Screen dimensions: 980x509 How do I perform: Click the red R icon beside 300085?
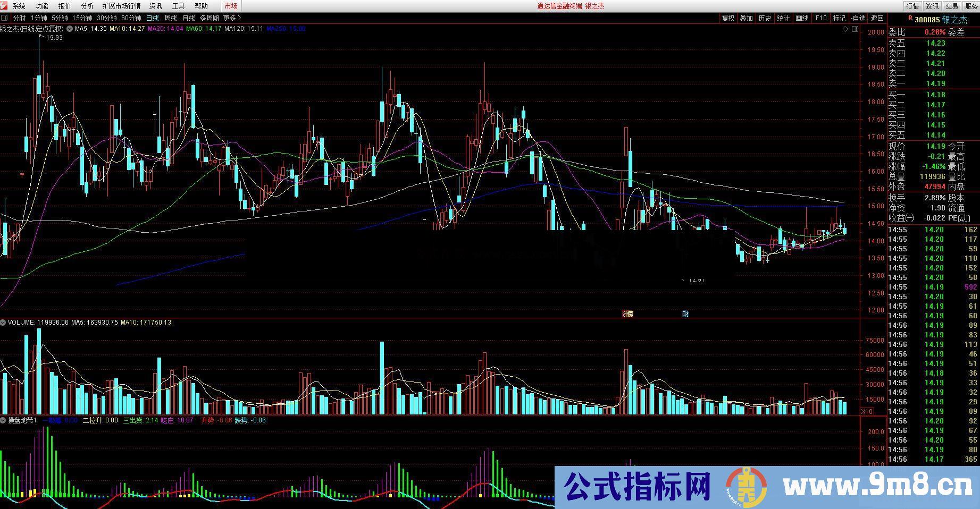click(911, 18)
